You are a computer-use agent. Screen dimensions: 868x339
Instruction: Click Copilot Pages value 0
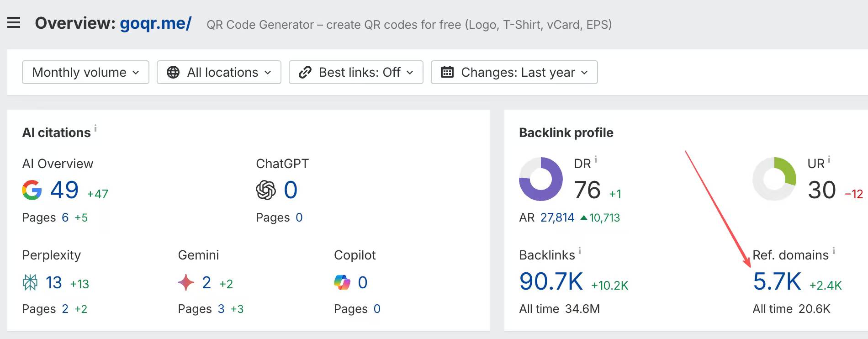pyautogui.click(x=377, y=309)
